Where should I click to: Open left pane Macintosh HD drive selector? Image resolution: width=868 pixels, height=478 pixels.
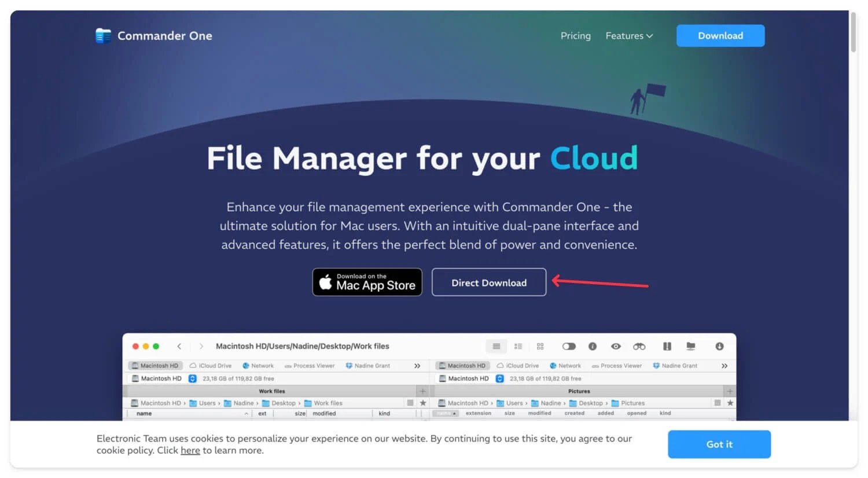(x=192, y=378)
